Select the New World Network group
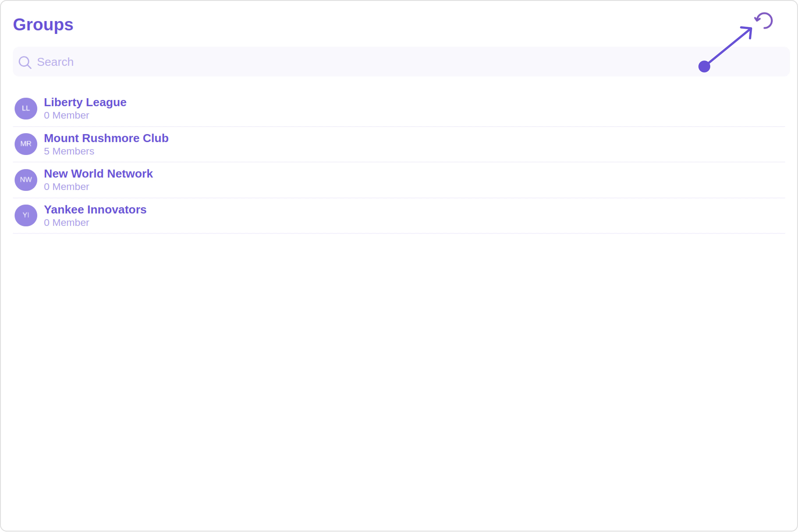Image resolution: width=798 pixels, height=532 pixels. pyautogui.click(x=98, y=174)
